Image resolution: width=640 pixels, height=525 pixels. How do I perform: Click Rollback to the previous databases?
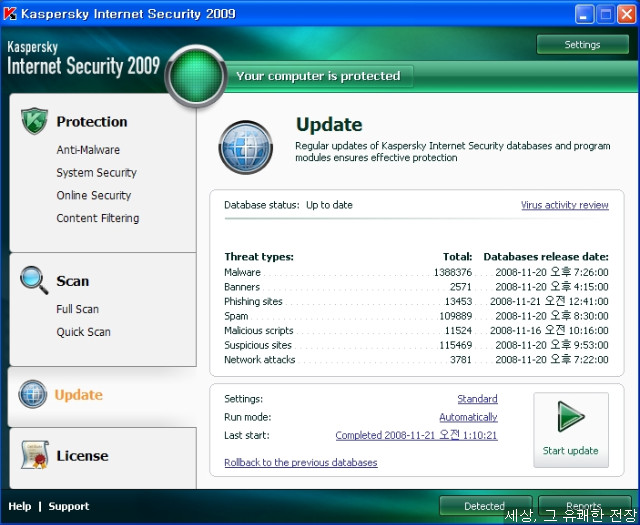click(x=301, y=463)
